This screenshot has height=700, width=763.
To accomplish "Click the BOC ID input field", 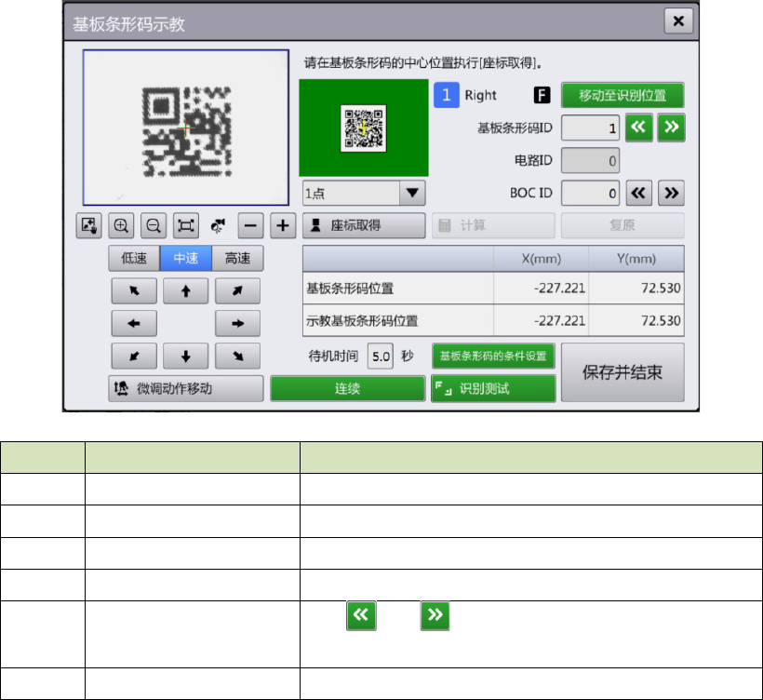I will point(590,194).
